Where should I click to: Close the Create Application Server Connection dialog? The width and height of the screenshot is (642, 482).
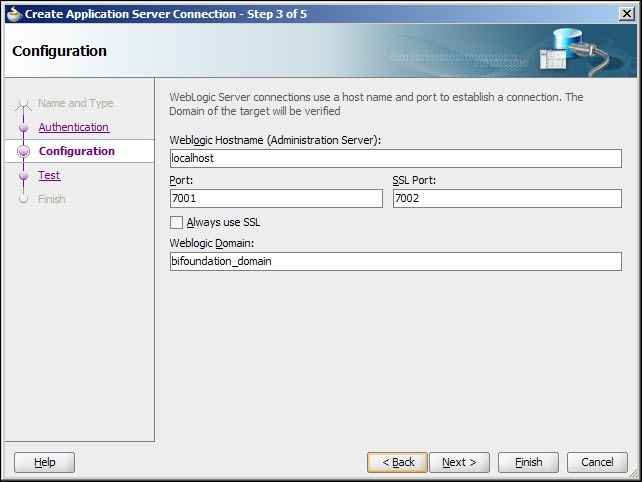[x=626, y=14]
